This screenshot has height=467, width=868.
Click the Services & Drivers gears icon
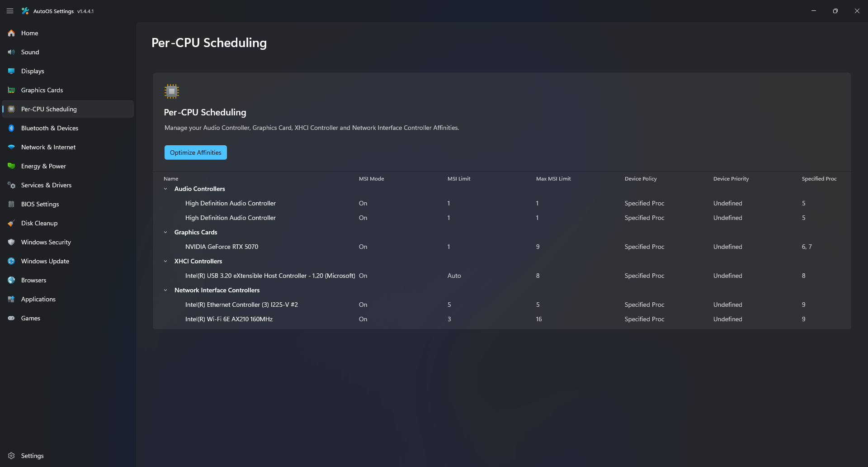(x=11, y=185)
